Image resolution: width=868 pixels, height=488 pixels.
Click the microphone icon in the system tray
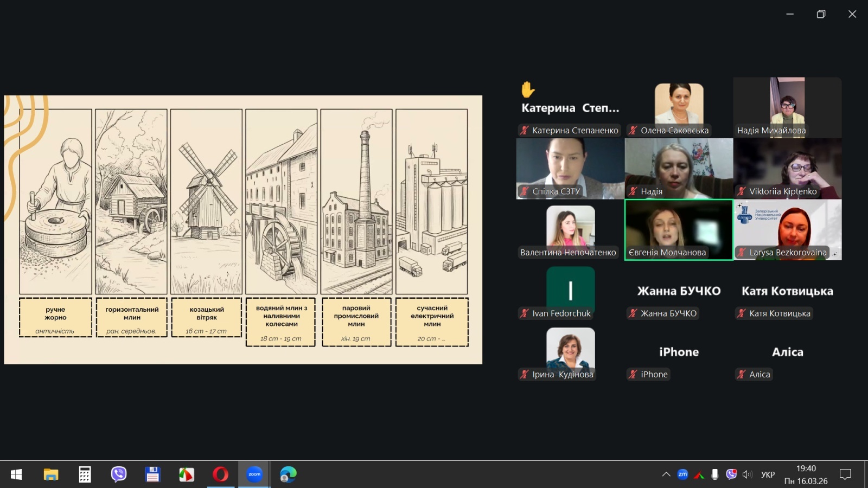coord(715,474)
